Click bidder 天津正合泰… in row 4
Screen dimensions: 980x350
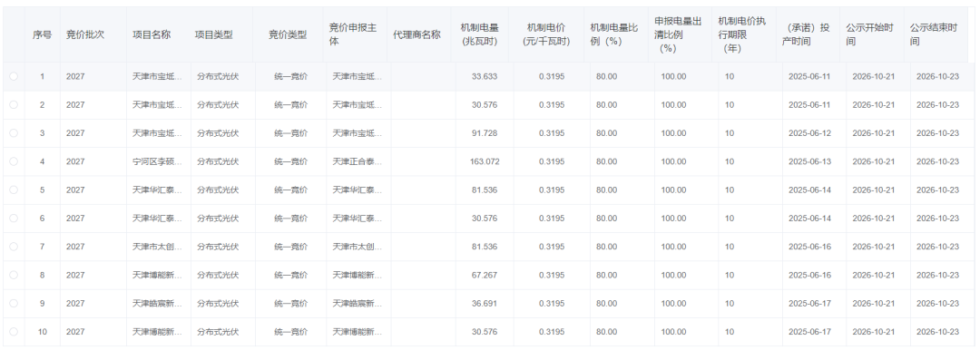357,161
